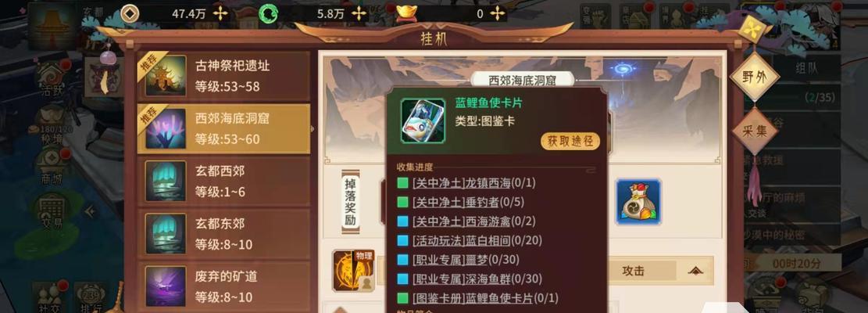Click the lucky bag reward icon

coord(638,202)
